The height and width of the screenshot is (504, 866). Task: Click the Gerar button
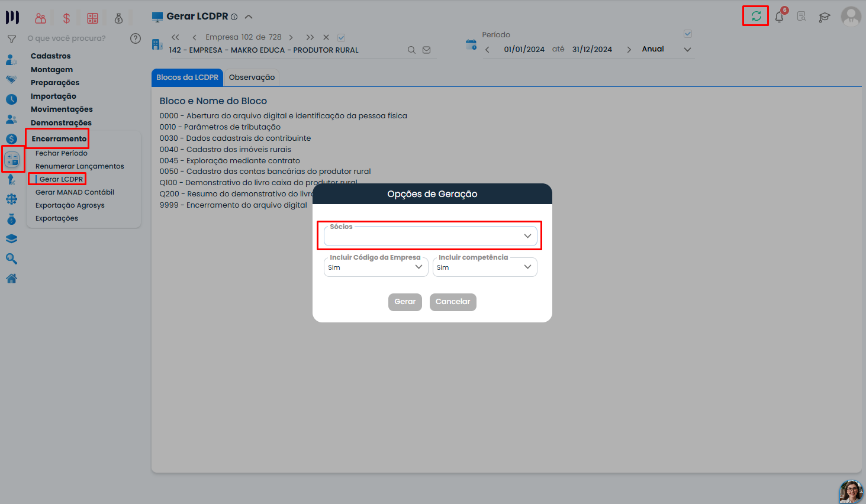(405, 302)
